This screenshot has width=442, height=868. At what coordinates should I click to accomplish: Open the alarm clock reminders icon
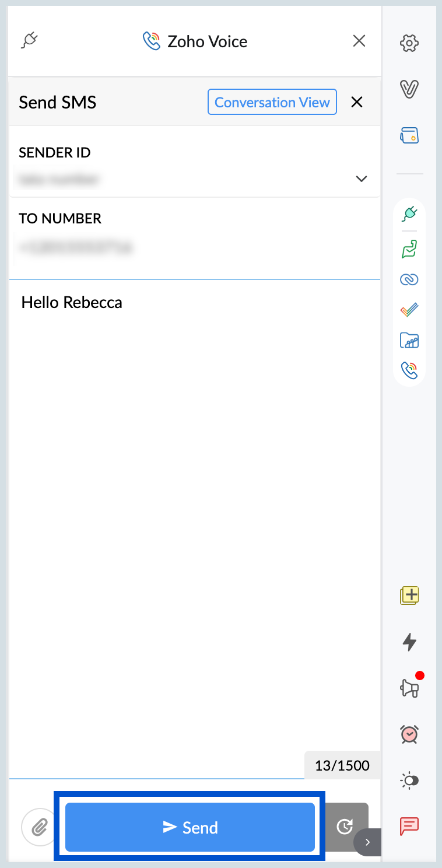point(410,734)
